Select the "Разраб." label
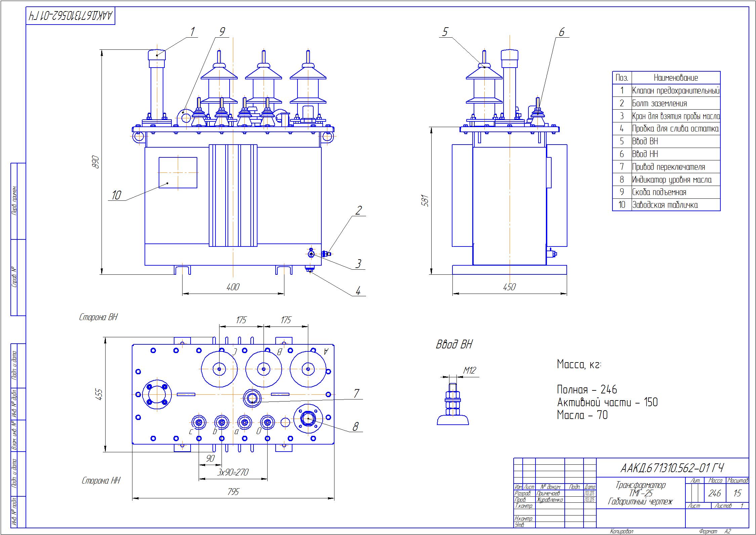Viewport: 756px width, 535px height. point(523,493)
